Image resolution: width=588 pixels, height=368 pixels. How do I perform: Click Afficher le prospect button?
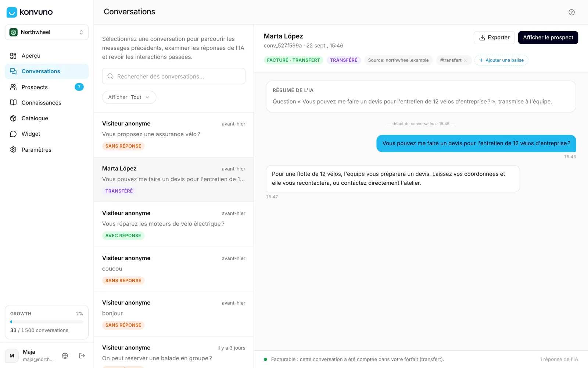point(548,38)
